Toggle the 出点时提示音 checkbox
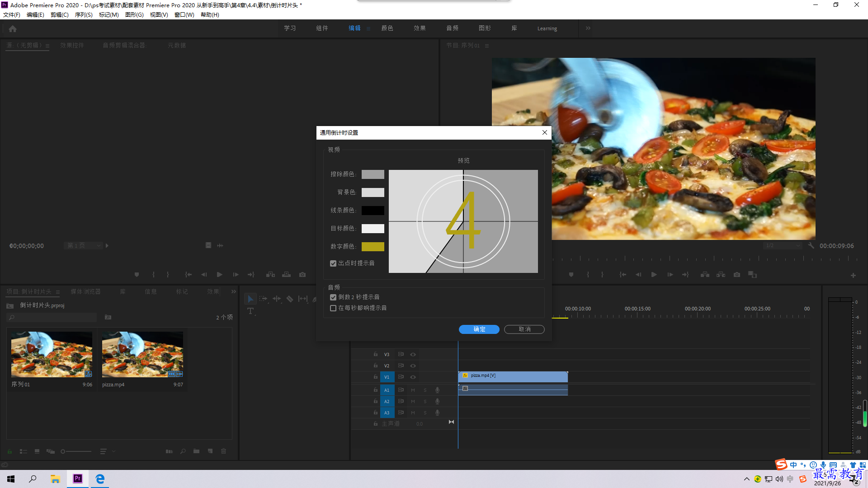868x488 pixels. (x=333, y=263)
